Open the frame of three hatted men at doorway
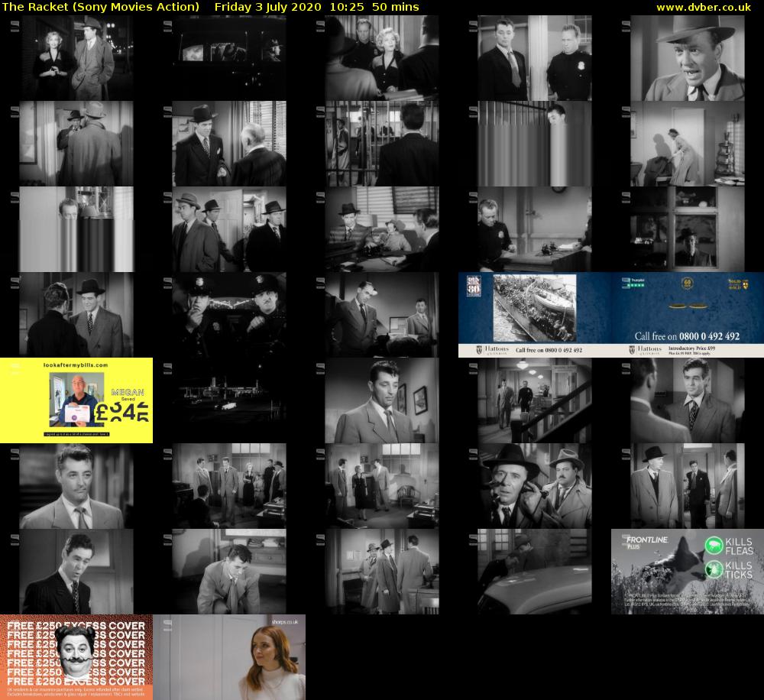The image size is (764, 700). (x=229, y=228)
